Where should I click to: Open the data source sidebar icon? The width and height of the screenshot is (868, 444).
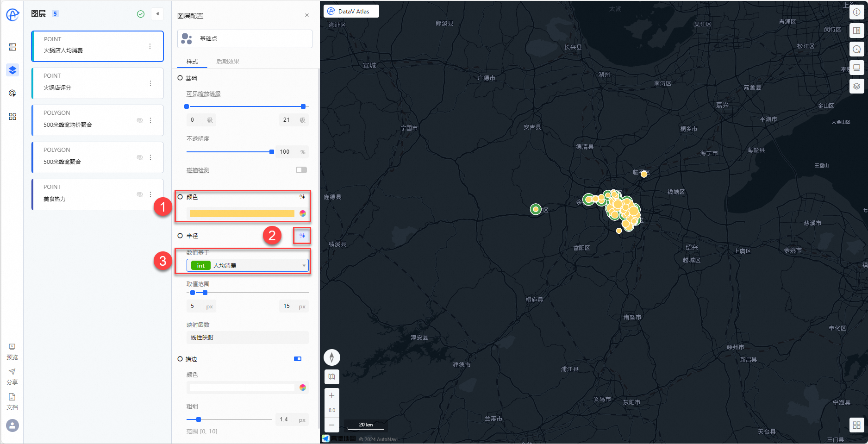point(12,47)
